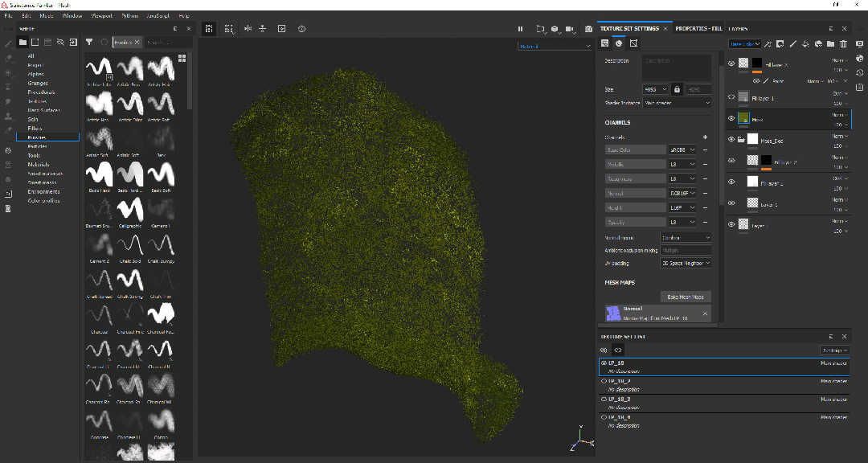
Task: Switch to the Properties - Fill tab
Action: 698,29
